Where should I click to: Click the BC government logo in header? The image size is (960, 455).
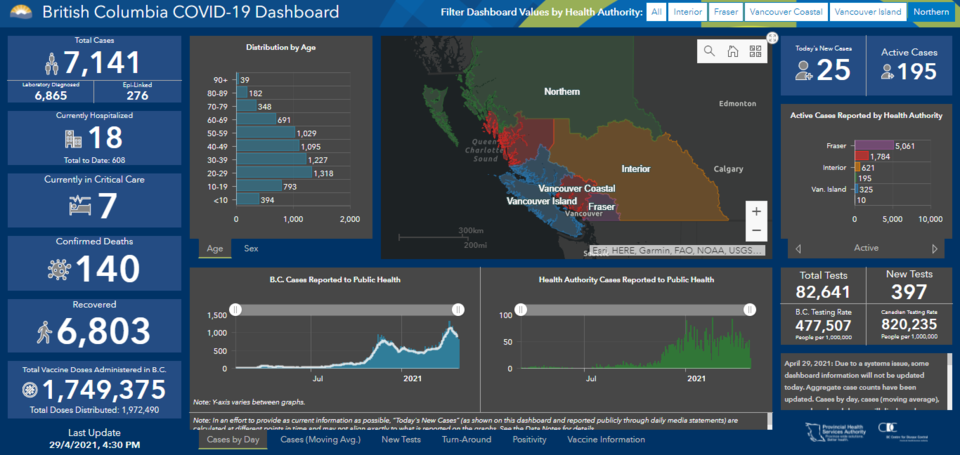click(x=21, y=11)
